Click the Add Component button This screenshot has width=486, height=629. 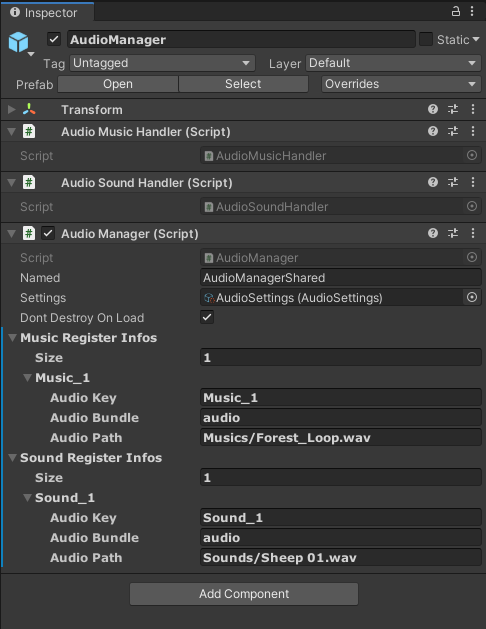click(x=244, y=594)
